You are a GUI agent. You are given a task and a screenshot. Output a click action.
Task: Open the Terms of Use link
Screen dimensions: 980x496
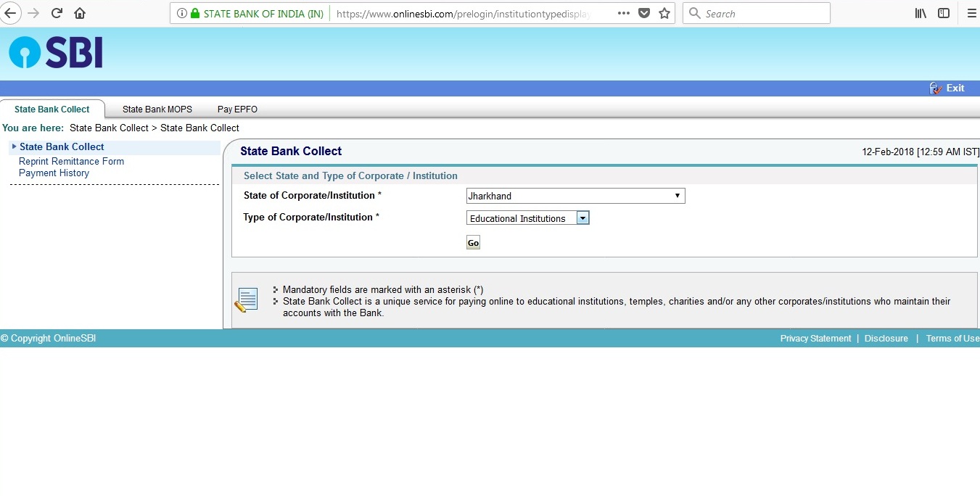tap(952, 339)
